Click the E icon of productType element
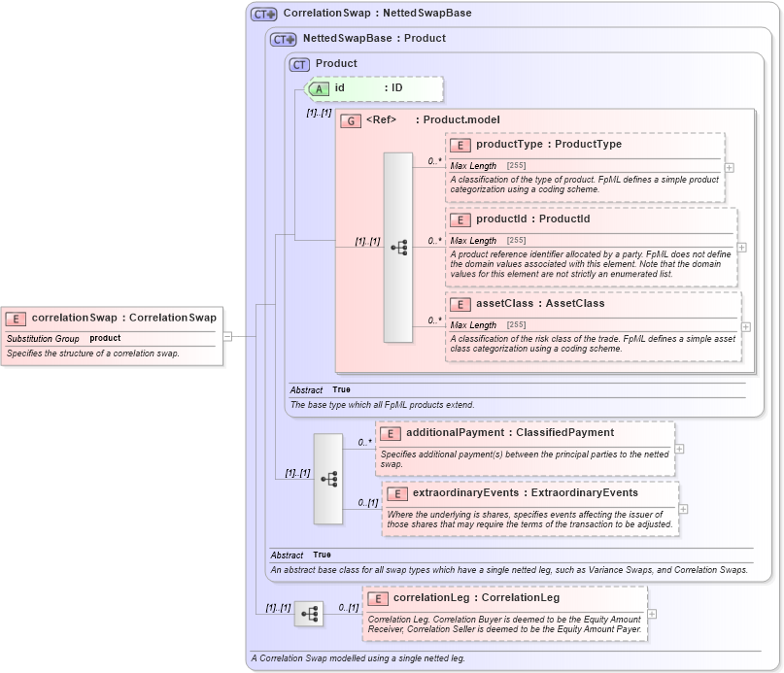This screenshot has height=673, width=784. [460, 146]
